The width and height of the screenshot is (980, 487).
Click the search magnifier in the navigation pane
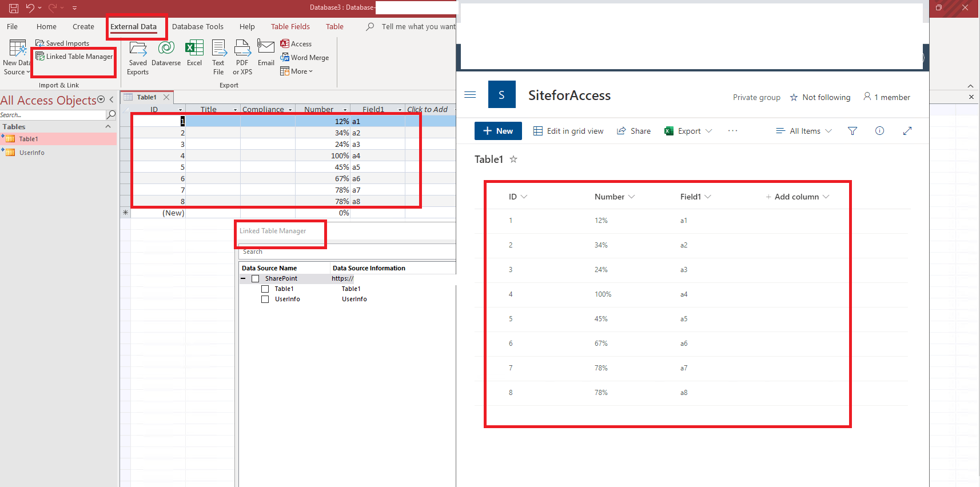pos(111,115)
